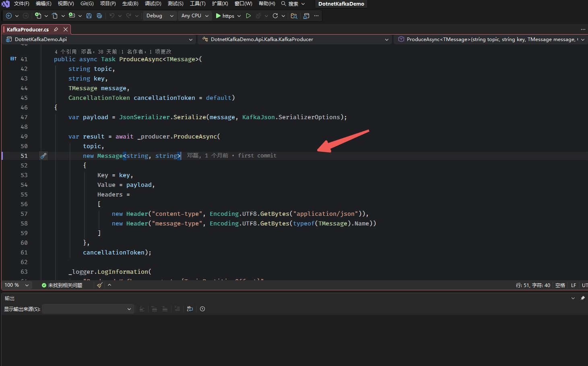Click the new project icon in toolbar
The image size is (588, 366).
click(x=38, y=16)
